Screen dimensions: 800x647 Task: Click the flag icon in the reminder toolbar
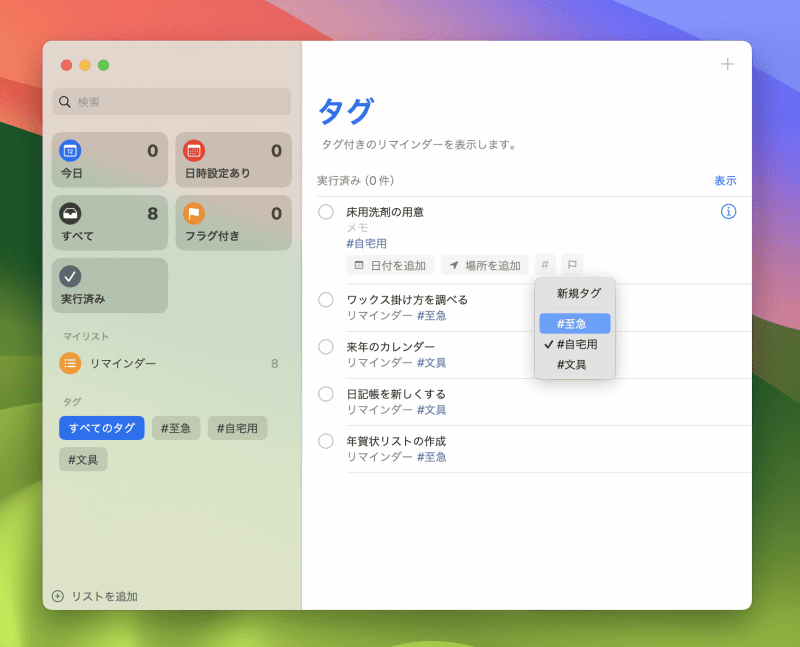[570, 264]
